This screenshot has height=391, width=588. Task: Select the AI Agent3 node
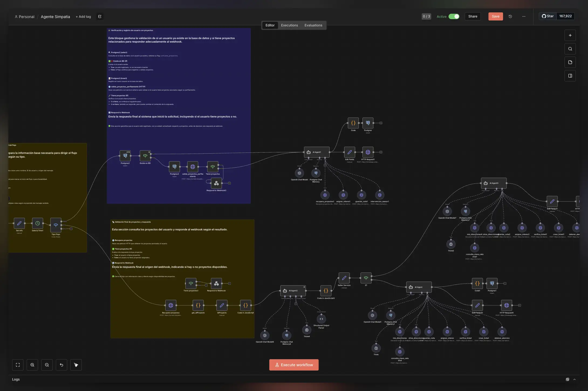pyautogui.click(x=494, y=183)
